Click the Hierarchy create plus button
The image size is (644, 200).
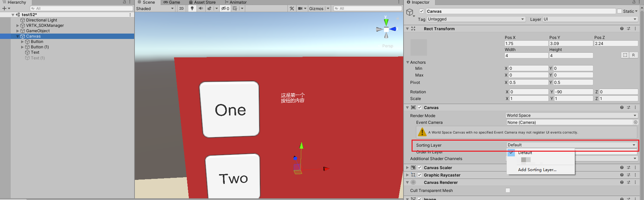pos(4,8)
